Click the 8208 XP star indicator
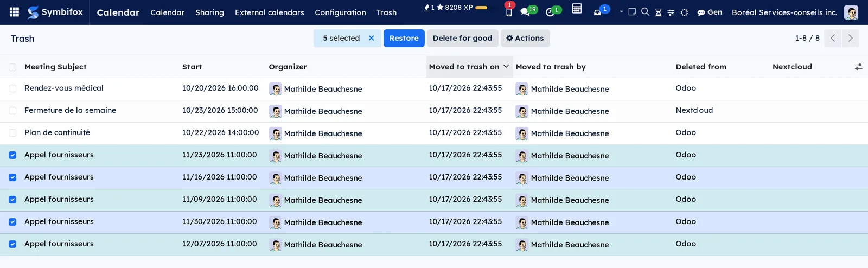 pos(455,8)
